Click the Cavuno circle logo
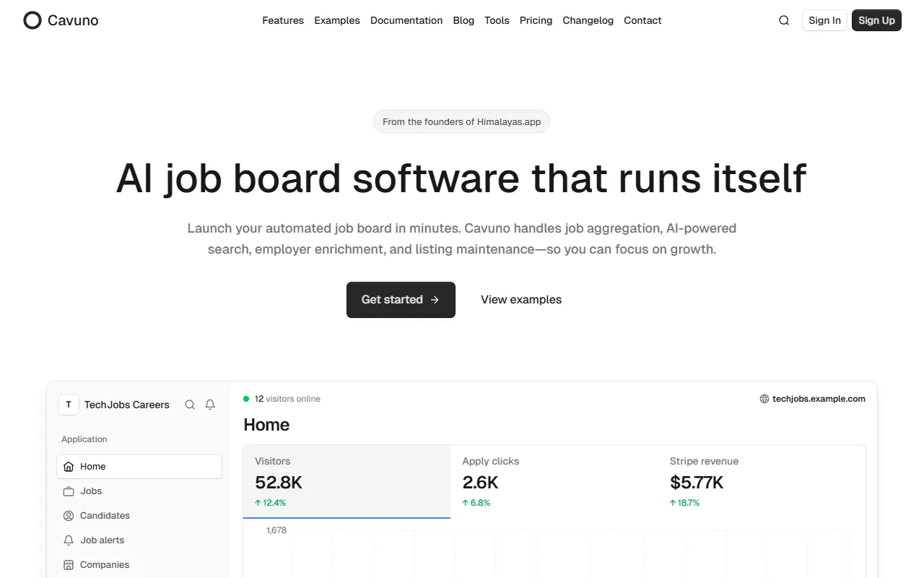 [32, 20]
